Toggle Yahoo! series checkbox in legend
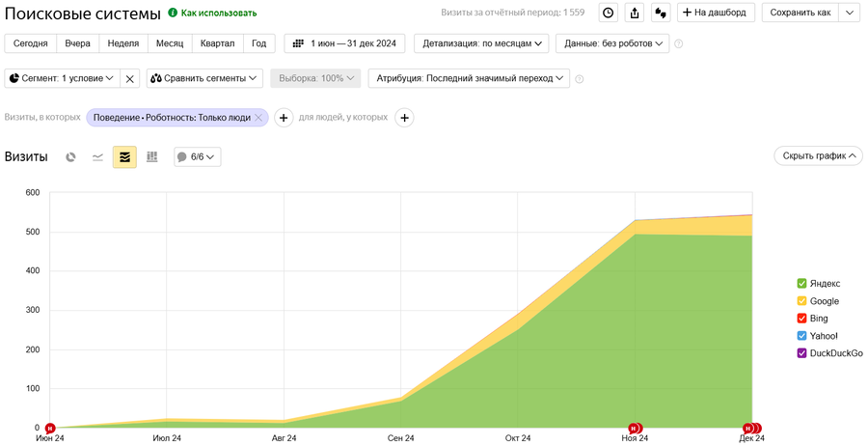Viewport: 868px width, 446px height. 801,336
